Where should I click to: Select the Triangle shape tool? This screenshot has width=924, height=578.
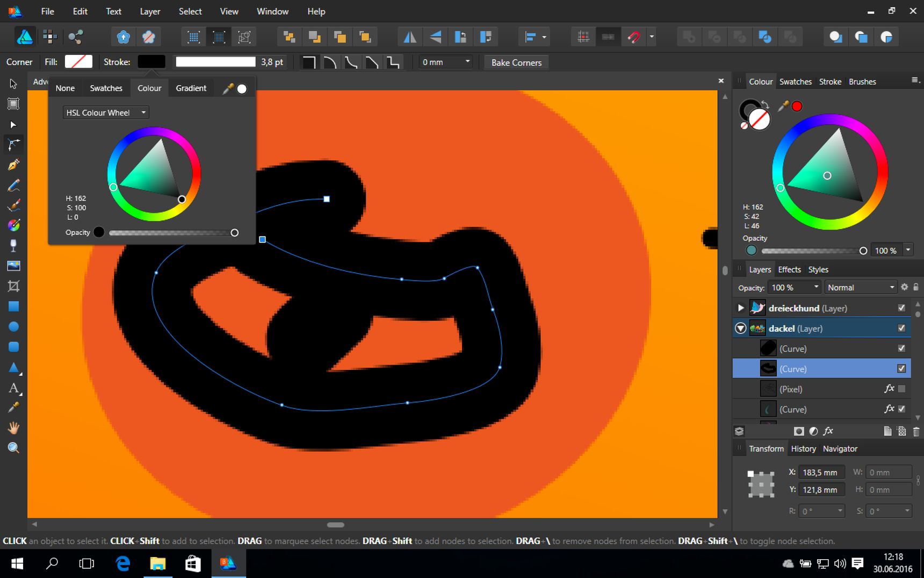click(x=13, y=368)
